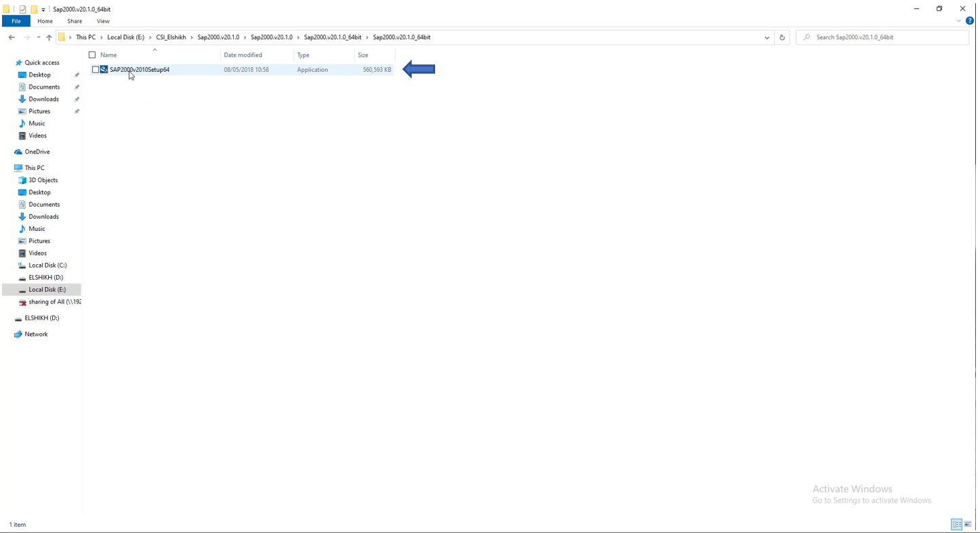Screen dimensions: 980x533
Task: Select This PC breadcrumb in address bar
Action: 85,37
